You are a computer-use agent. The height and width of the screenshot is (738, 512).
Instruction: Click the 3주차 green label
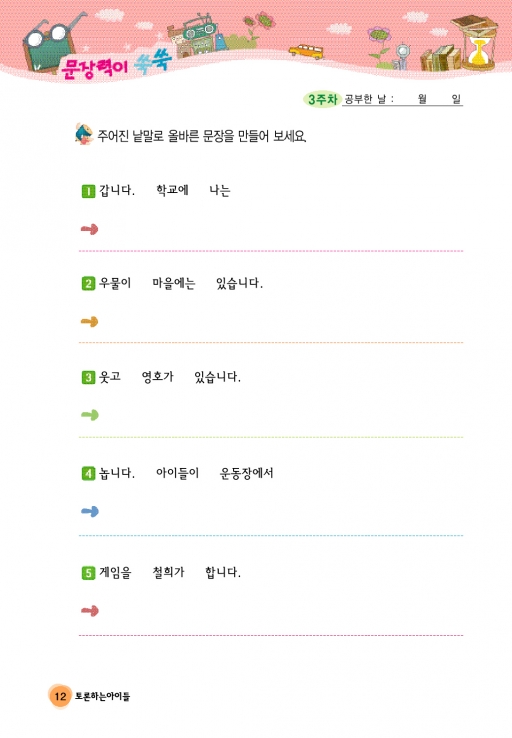click(322, 99)
